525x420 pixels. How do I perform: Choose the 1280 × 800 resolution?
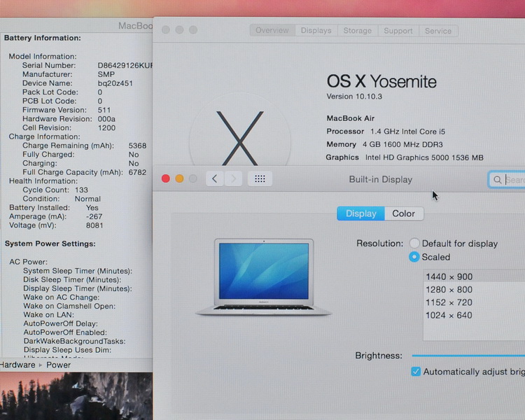(474, 289)
